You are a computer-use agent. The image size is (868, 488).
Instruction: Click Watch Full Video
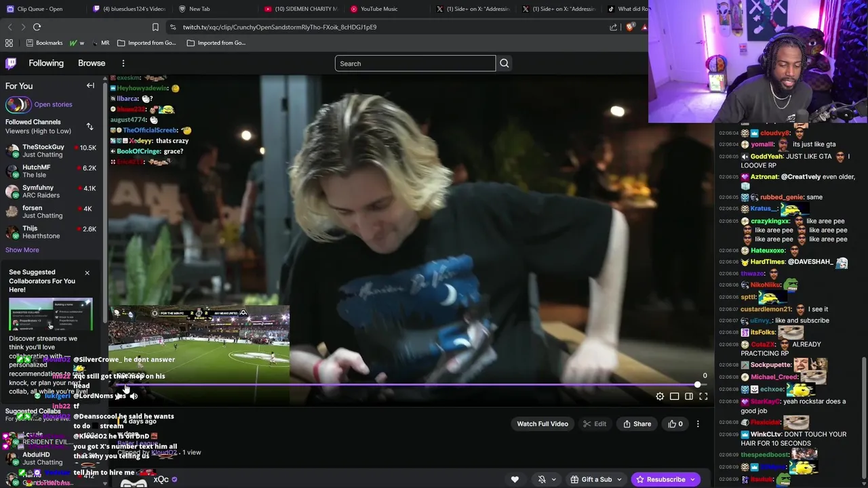[x=542, y=424]
